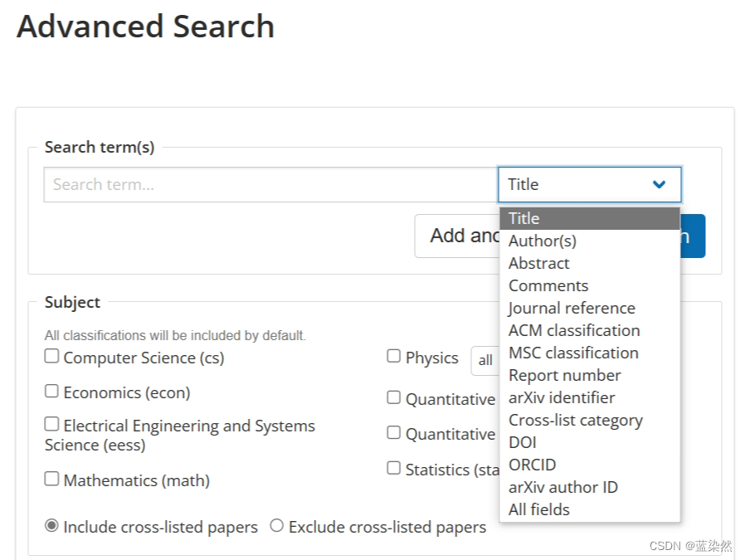Enable the Computer Science (cs) checkbox
The width and height of the screenshot is (745, 560).
[52, 357]
